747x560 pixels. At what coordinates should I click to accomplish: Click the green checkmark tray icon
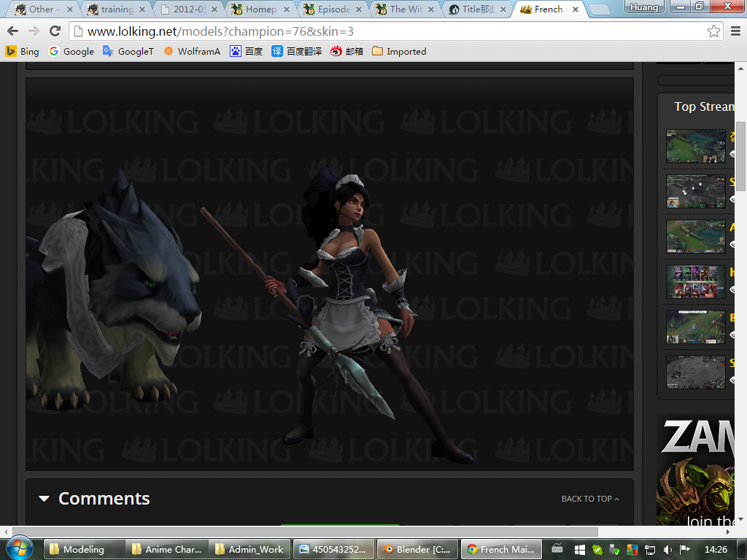[597, 550]
